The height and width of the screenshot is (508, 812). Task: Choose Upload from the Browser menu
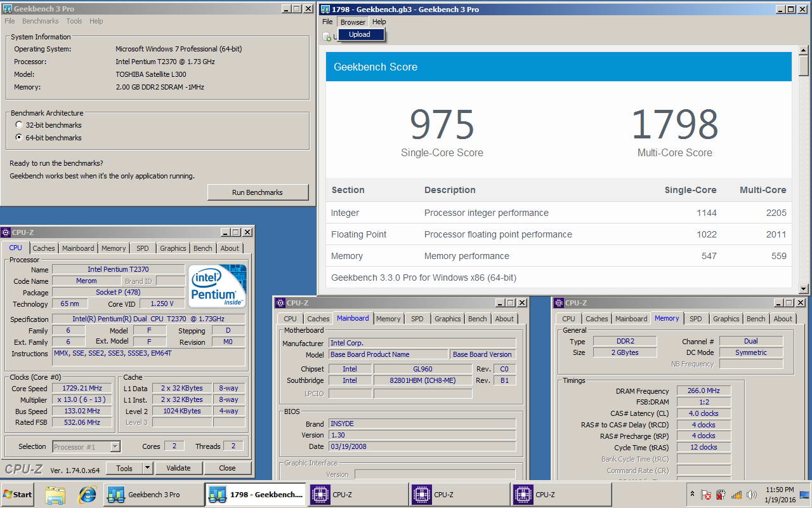click(x=360, y=34)
